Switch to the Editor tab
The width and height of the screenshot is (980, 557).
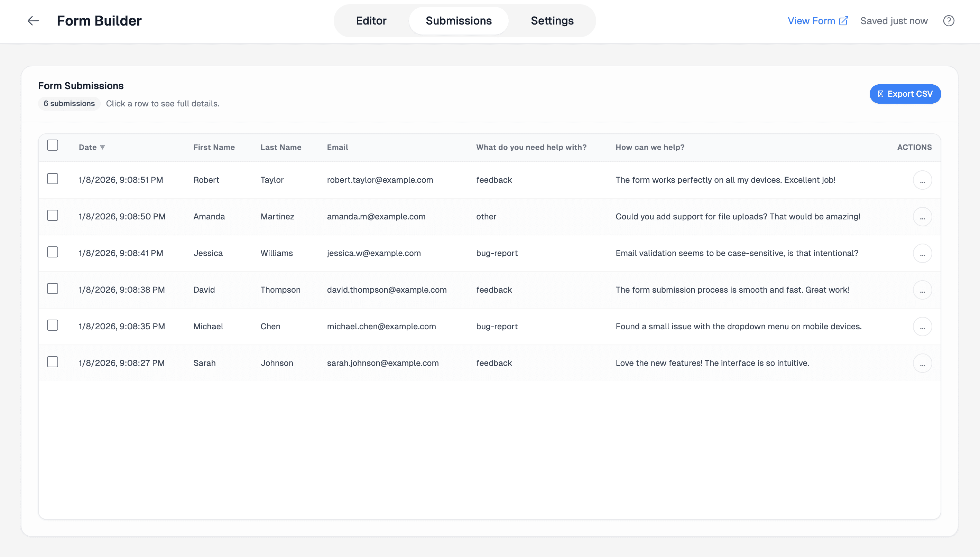coord(371,21)
